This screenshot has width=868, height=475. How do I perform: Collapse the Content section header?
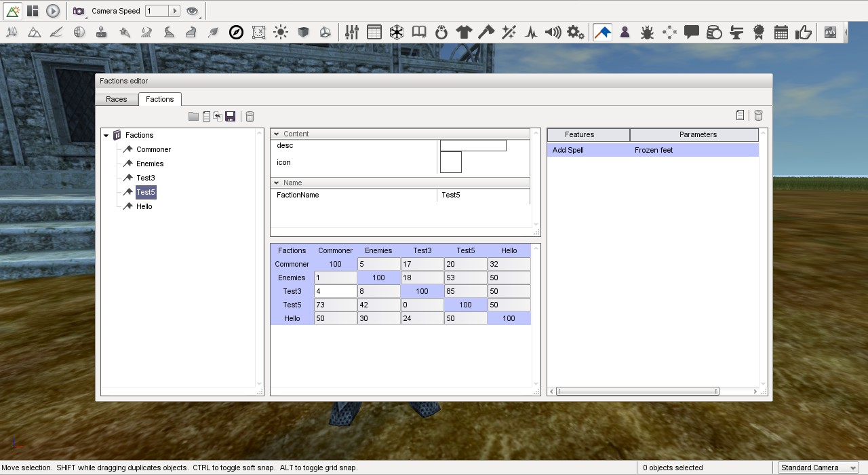tap(276, 133)
